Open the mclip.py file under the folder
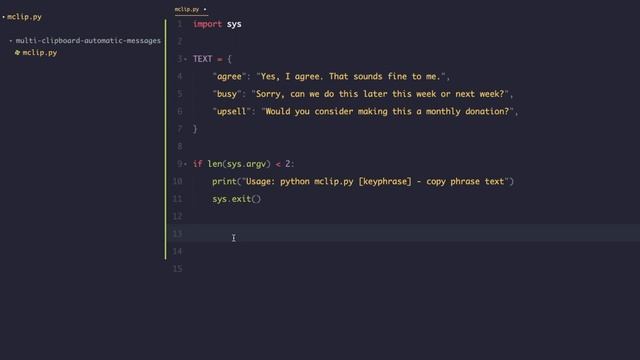 coord(40,53)
